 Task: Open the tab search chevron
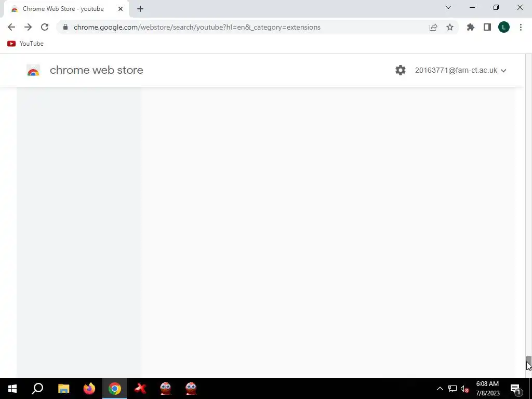point(448,7)
